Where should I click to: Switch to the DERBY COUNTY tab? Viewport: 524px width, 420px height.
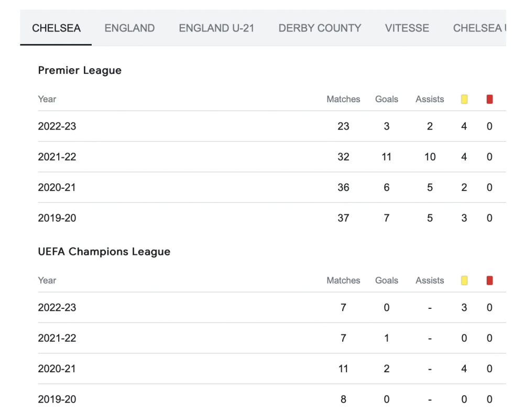320,28
